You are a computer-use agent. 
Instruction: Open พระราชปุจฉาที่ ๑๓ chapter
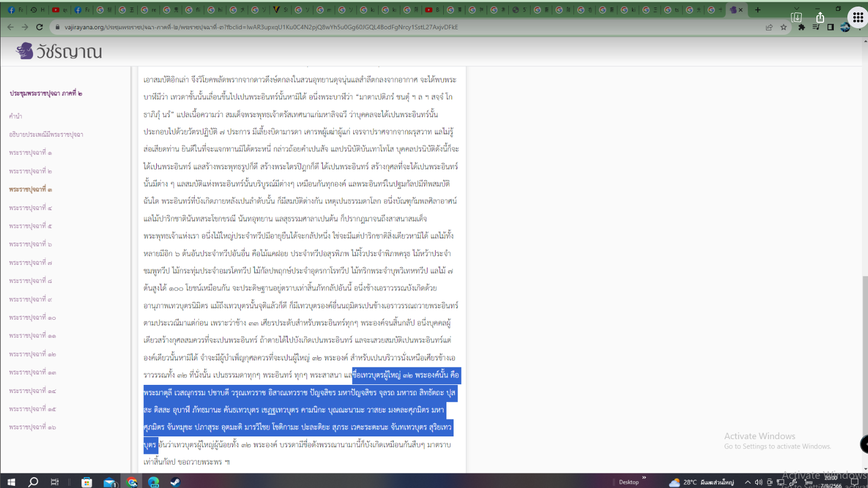[33, 372]
